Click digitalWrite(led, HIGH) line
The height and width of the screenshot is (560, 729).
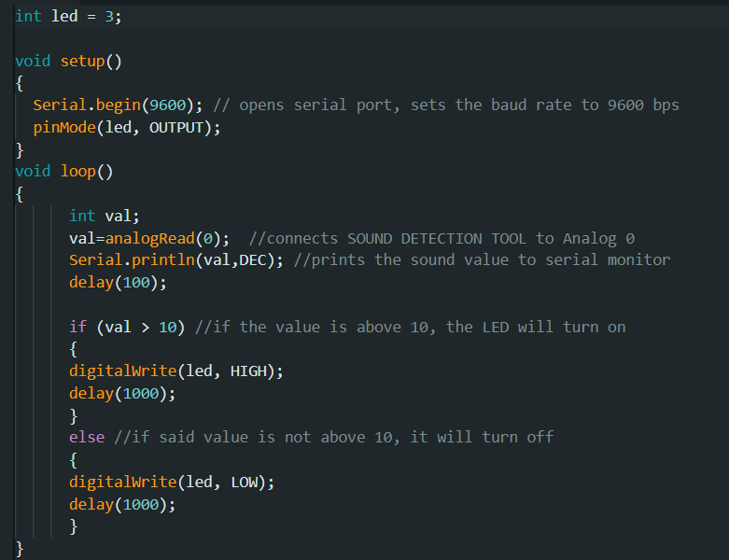[x=175, y=371]
